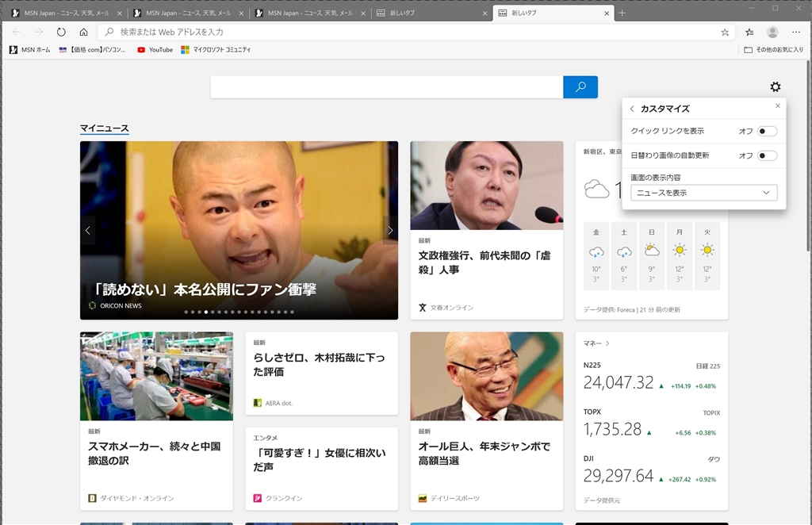Click the home button icon
The image size is (812, 525).
click(83, 32)
